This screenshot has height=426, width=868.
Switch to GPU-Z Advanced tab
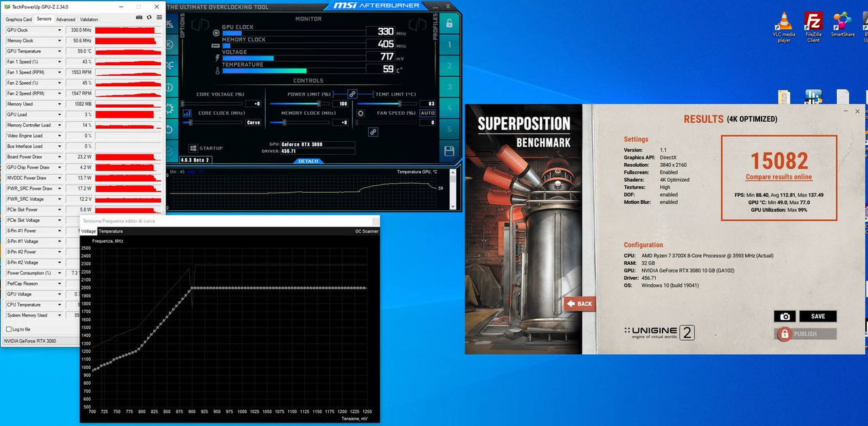coord(66,20)
